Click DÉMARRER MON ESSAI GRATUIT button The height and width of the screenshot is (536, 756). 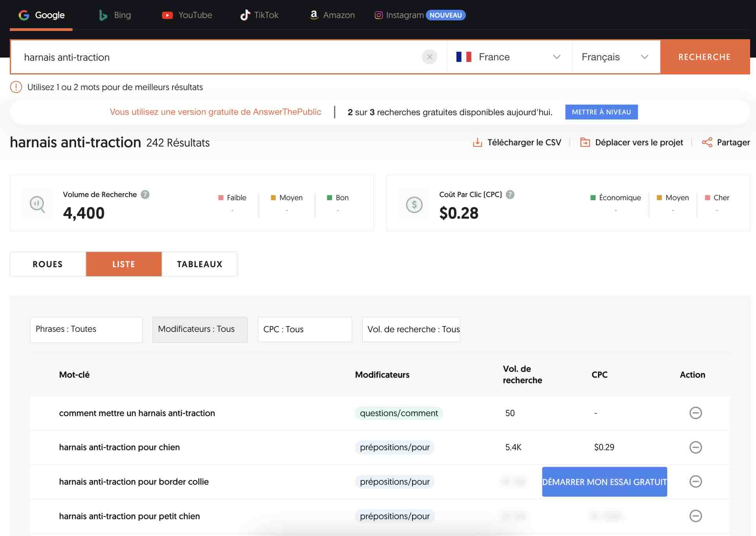[605, 482]
